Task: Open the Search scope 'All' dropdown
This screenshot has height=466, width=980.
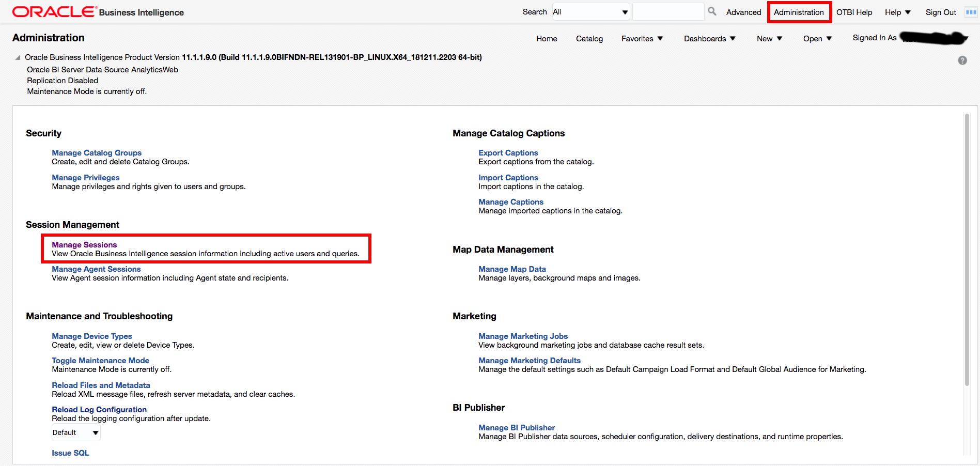Action: (590, 12)
